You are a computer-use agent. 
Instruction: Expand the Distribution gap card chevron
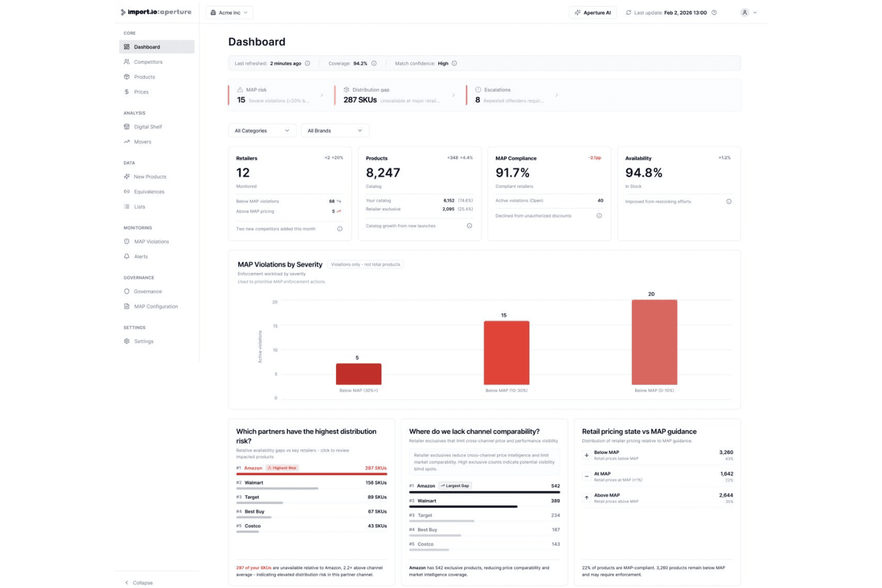454,95
